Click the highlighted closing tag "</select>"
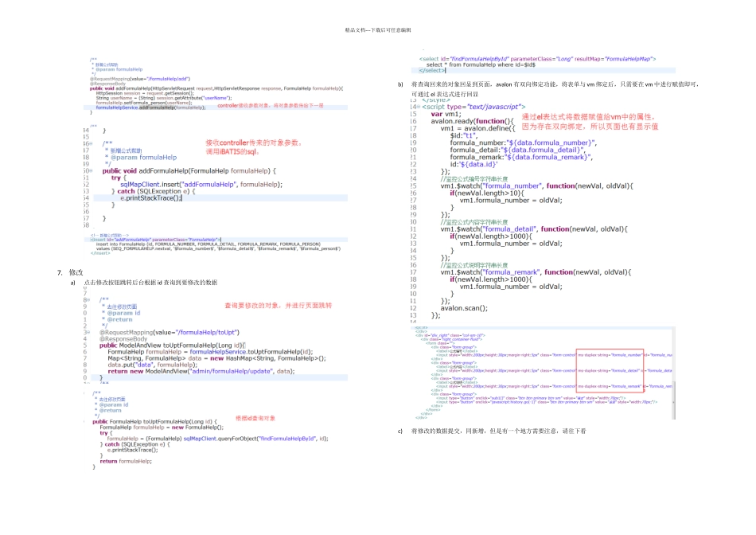756x535 pixels. coord(432,70)
